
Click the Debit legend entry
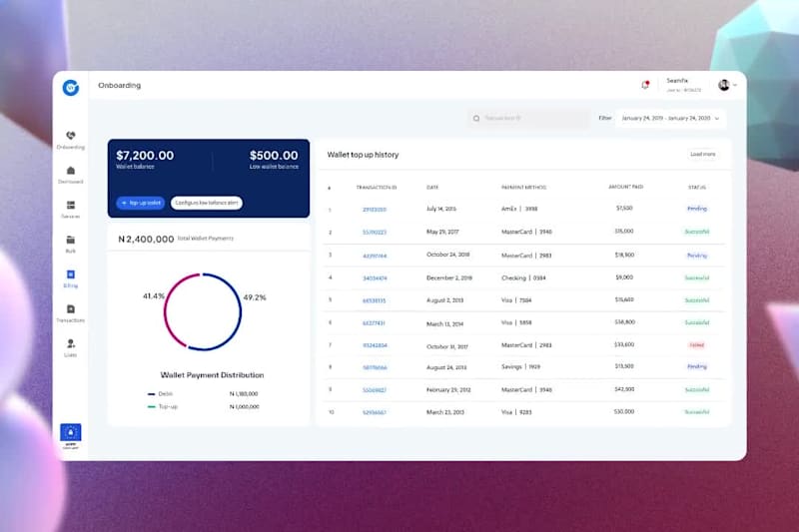[x=160, y=394]
